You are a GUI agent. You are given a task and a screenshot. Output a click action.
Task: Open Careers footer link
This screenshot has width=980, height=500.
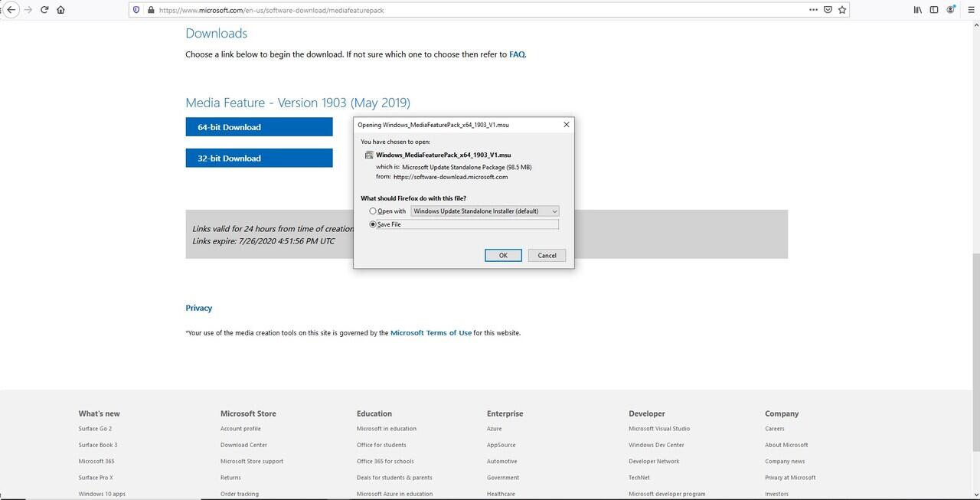pyautogui.click(x=775, y=429)
